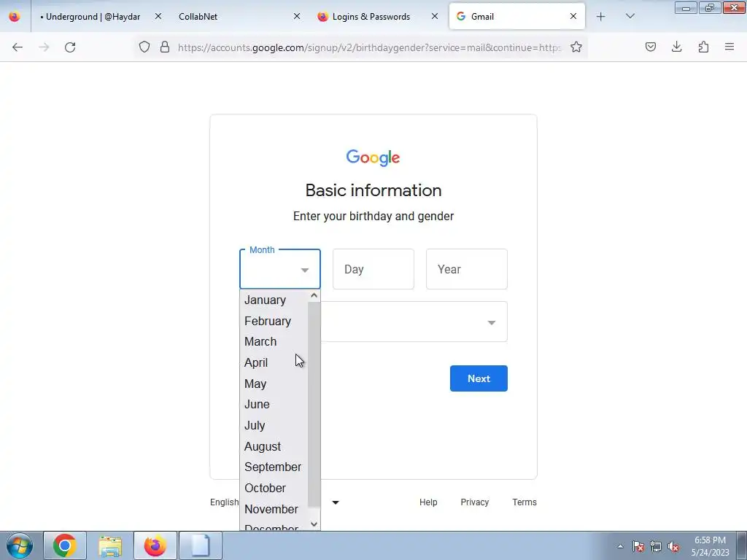Open the Help link
Screen dimensions: 747x560
point(428,502)
